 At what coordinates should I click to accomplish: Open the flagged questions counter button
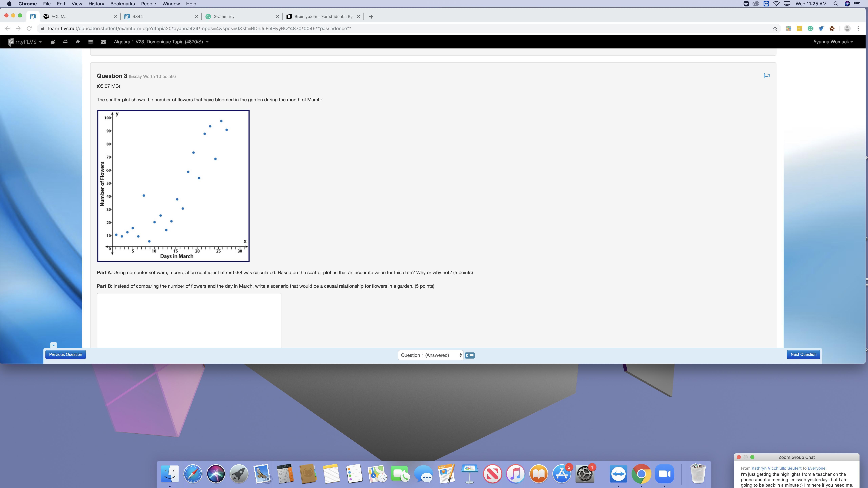[469, 355]
